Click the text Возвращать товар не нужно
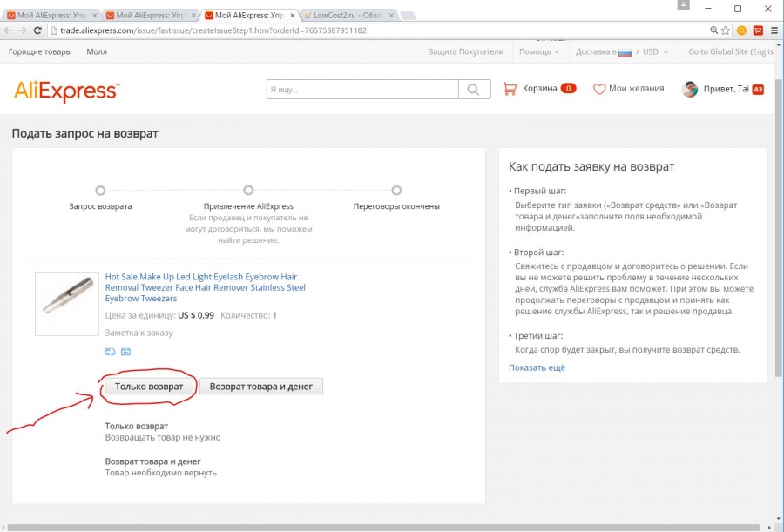Viewport: 784px width, 532px height. click(x=163, y=437)
